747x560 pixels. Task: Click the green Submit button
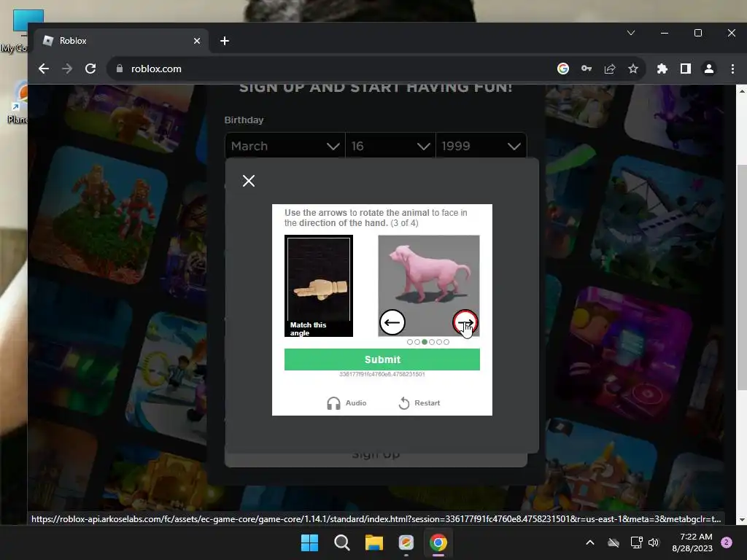click(382, 359)
